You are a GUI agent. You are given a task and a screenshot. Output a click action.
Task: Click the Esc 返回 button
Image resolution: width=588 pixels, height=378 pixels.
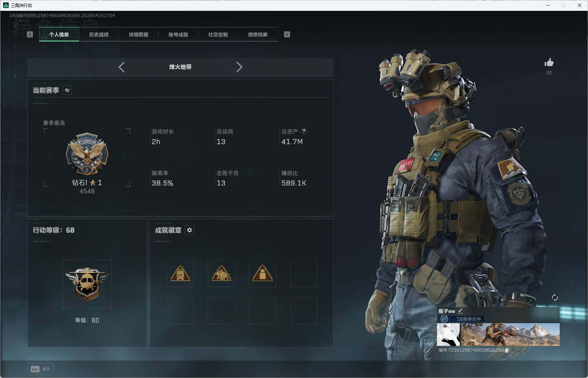[40, 369]
